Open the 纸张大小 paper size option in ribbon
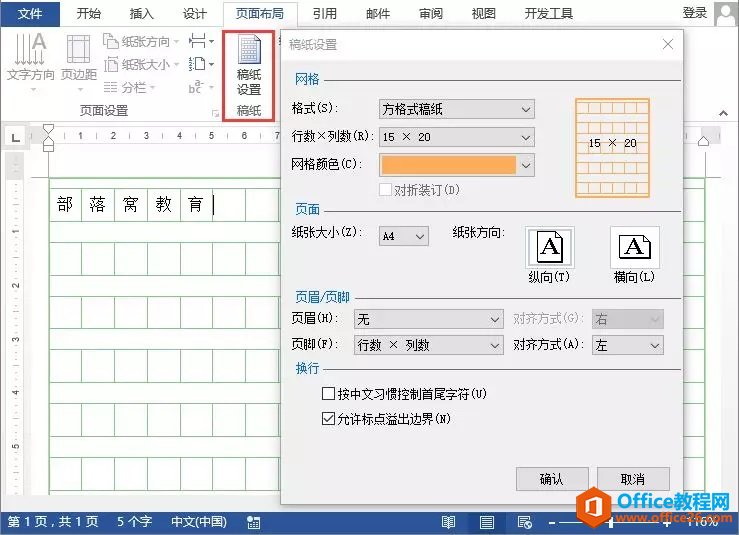The width and height of the screenshot is (739, 535). tap(141, 64)
